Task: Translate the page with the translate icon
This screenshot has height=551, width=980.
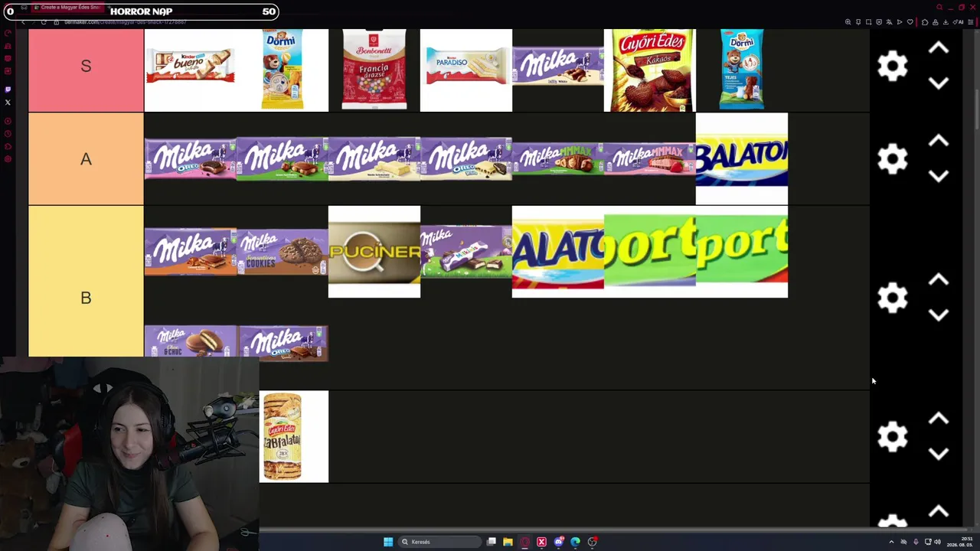Action: tap(889, 21)
